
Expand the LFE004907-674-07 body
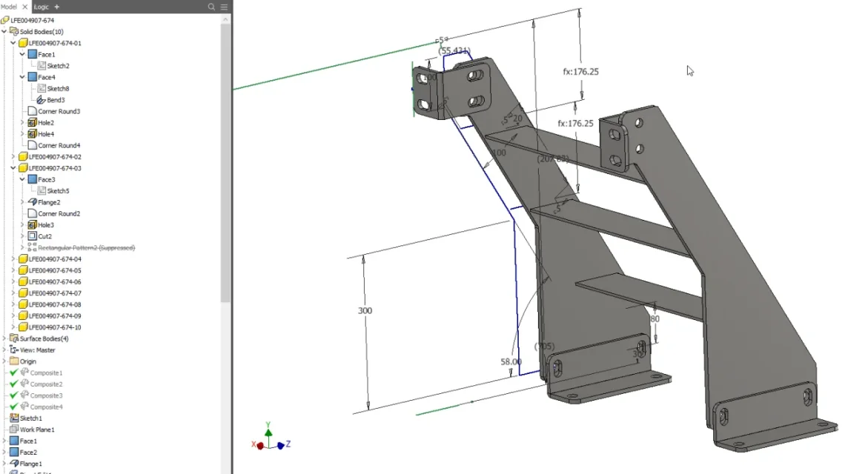point(13,293)
